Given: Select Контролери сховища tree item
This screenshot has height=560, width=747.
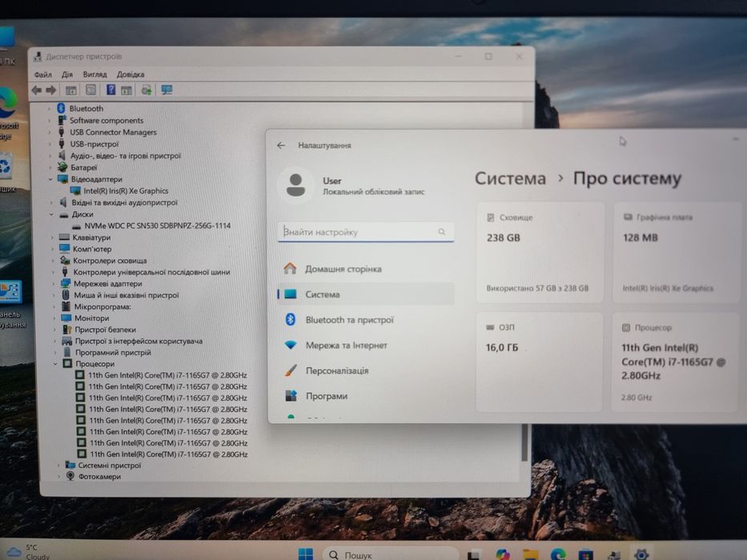Looking at the screenshot, I should (110, 261).
